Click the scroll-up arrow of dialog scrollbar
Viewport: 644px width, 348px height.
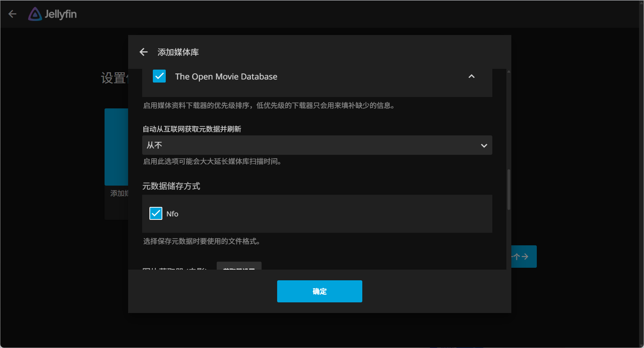[509, 72]
